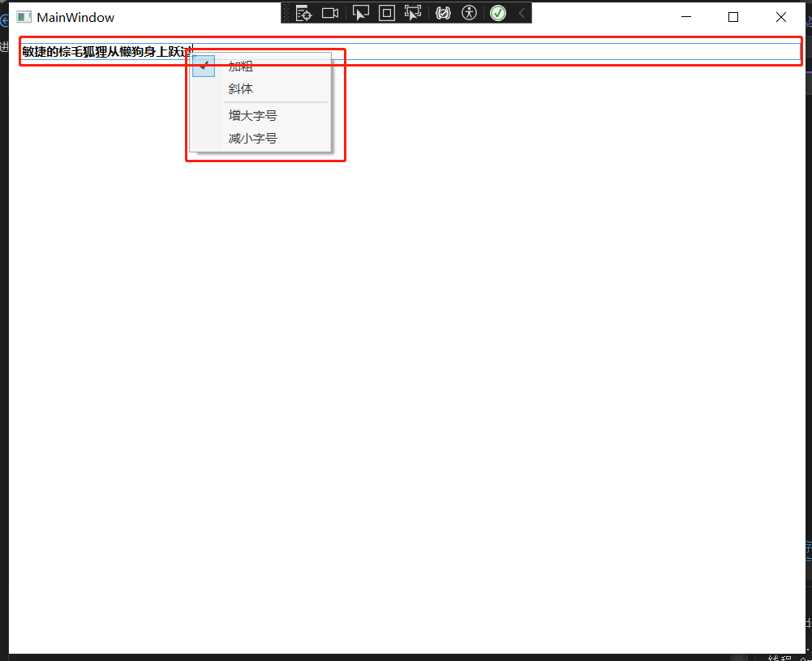
Task: Select 增大字号 in the context menu
Action: click(x=260, y=115)
